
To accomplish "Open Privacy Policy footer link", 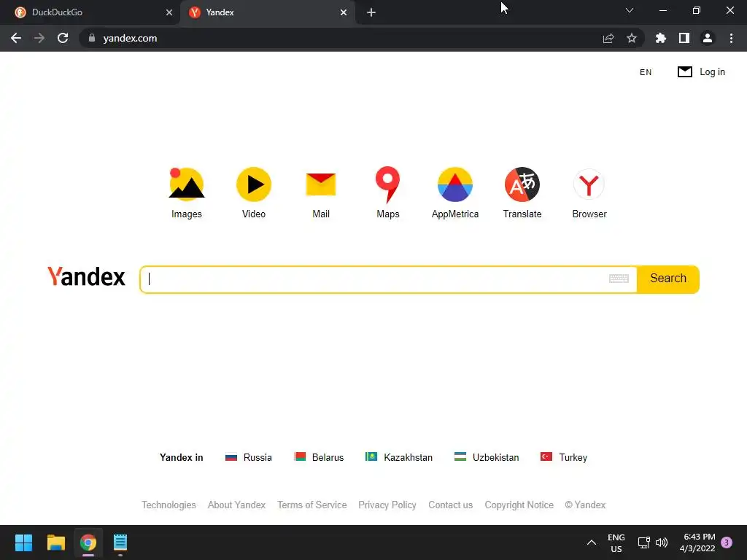I will (387, 505).
